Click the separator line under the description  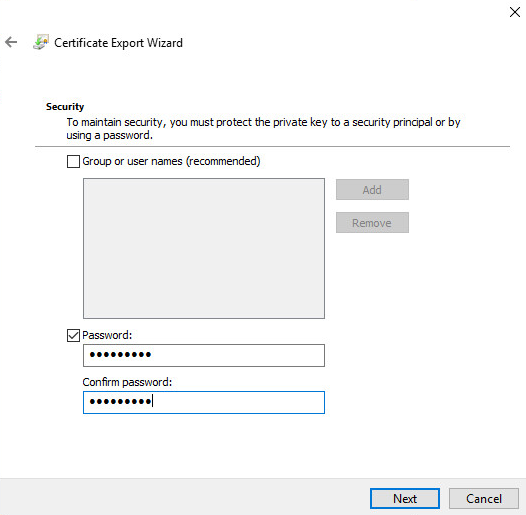272,147
